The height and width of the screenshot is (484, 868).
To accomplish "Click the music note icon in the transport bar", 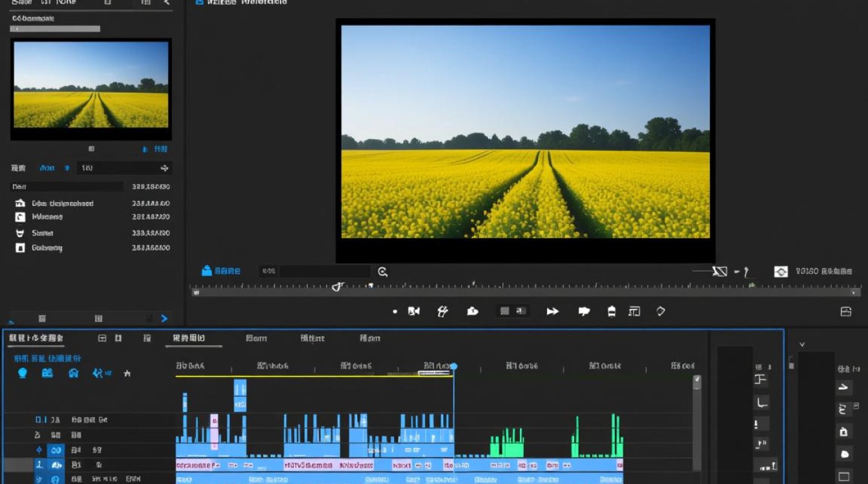I will [x=442, y=311].
